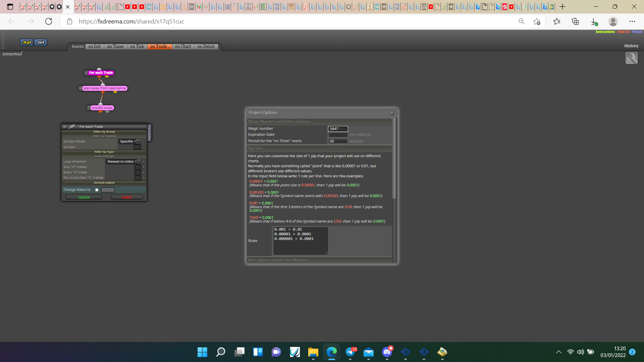Open the tab actions menu

click(10, 7)
